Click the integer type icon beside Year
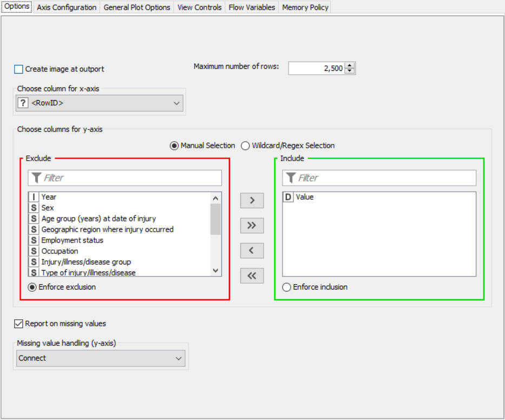505x420 pixels. tap(34, 197)
